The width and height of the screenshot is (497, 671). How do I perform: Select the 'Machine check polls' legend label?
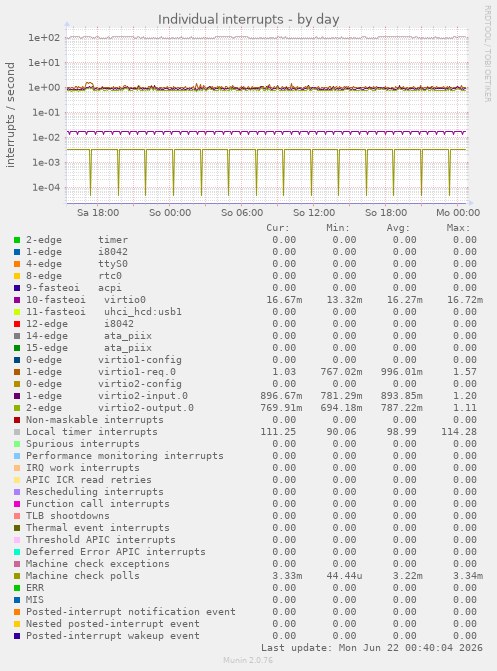click(83, 576)
